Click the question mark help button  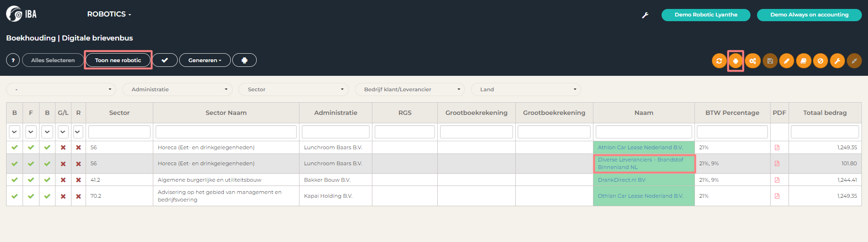pyautogui.click(x=13, y=60)
